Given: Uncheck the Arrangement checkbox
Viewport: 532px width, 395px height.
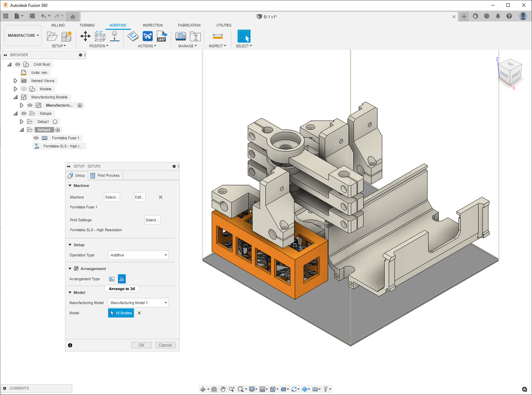Looking at the screenshot, I should 76,268.
